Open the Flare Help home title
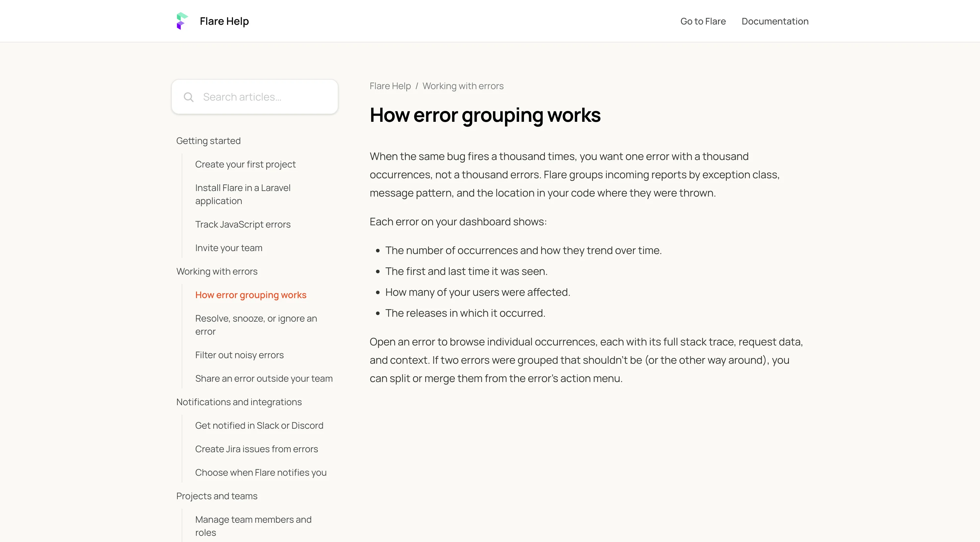 pos(224,21)
